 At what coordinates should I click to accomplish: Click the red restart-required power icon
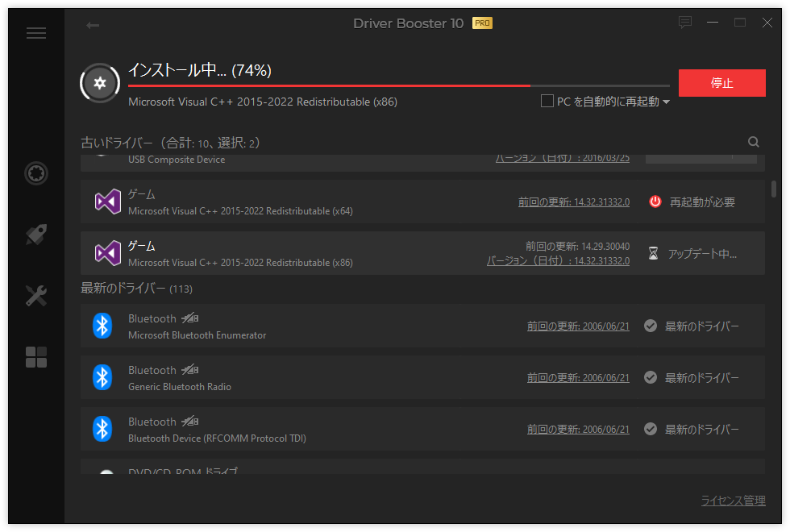[x=655, y=202]
